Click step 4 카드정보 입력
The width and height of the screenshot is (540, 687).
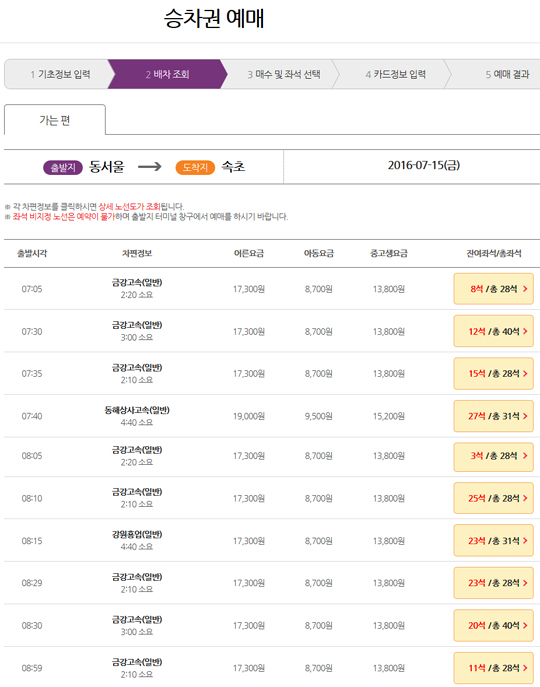(x=395, y=74)
